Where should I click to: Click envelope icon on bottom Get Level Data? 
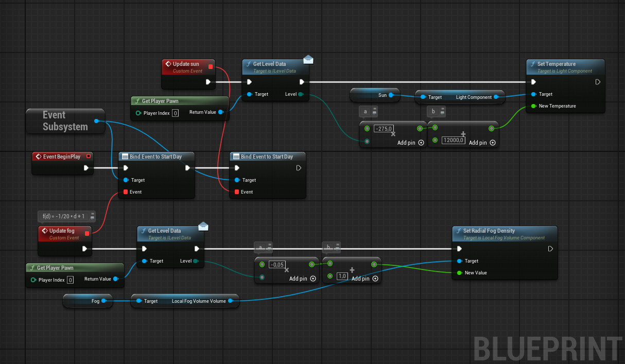coord(203,227)
